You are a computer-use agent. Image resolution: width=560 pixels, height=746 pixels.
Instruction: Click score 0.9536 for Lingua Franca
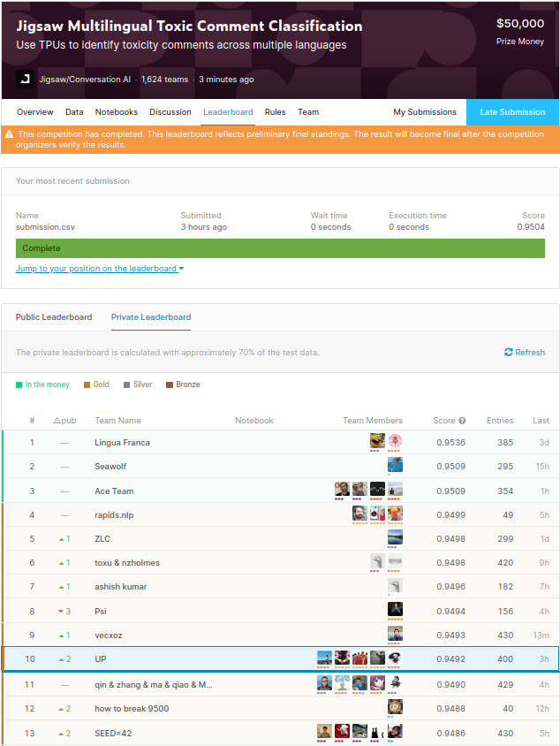[450, 443]
